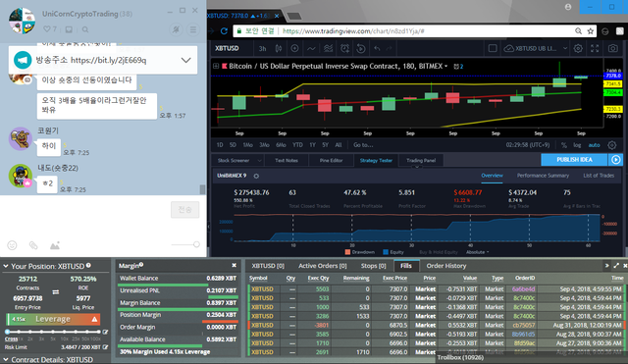Select Active Orders [0] tab
The image size is (628, 364).
pos(323,266)
